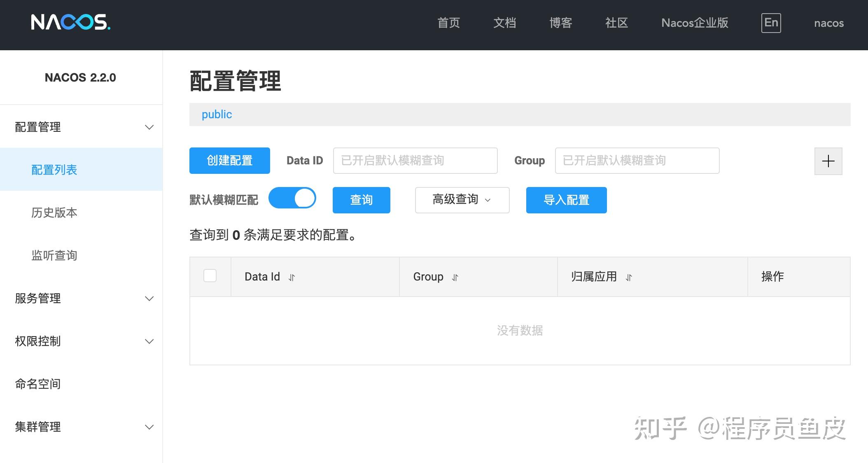Screen dimensions: 868x463
Task: Sort by Data Id column icon
Action: tap(292, 278)
